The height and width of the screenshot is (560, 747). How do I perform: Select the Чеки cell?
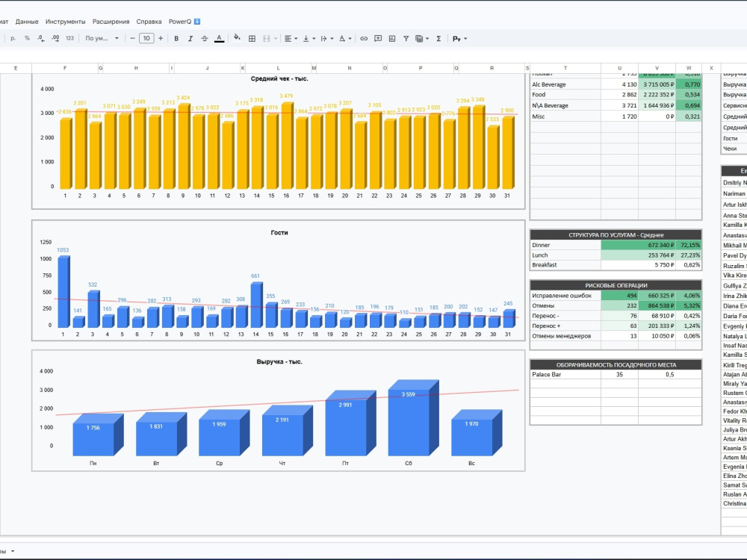(x=734, y=149)
